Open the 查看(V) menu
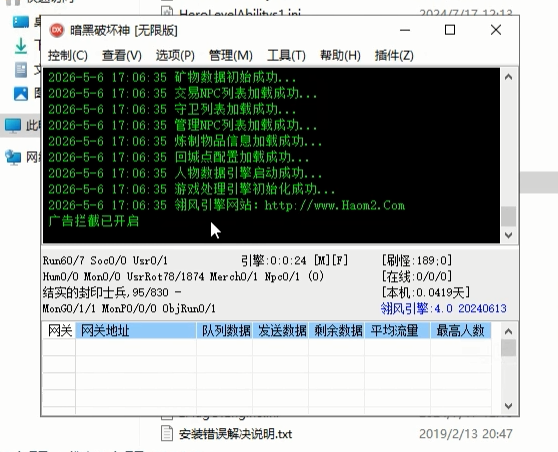The height and width of the screenshot is (452, 558). [x=122, y=56]
